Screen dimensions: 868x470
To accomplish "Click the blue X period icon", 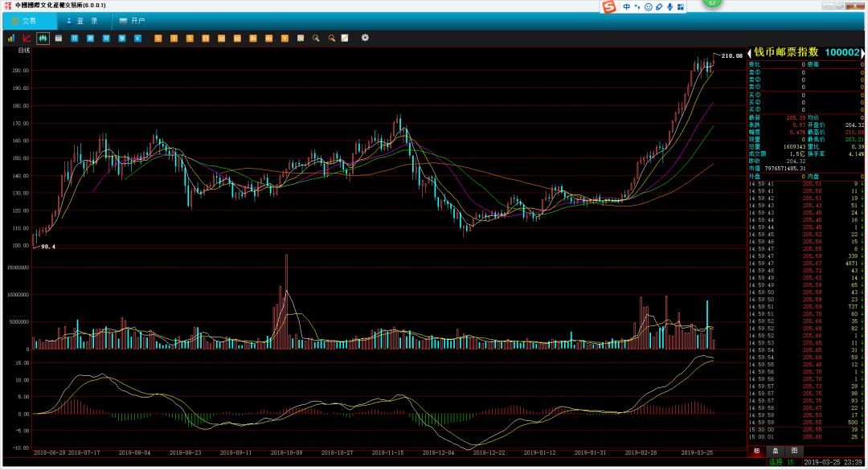I will [138, 39].
